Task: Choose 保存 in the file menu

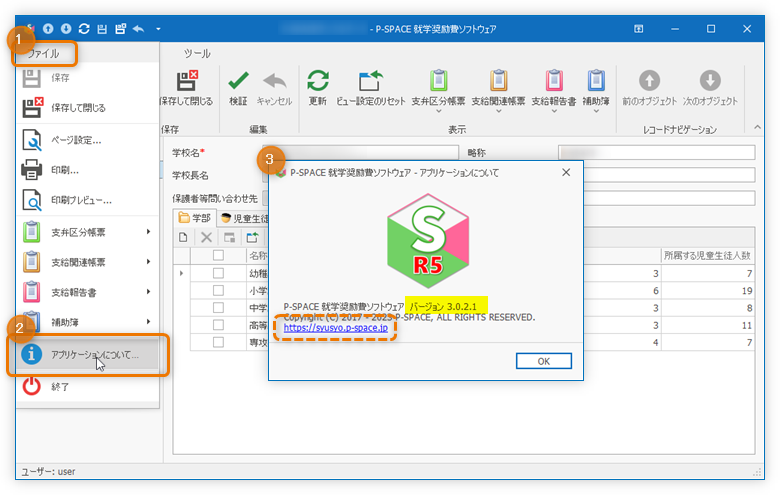Action: pyautogui.click(x=88, y=78)
